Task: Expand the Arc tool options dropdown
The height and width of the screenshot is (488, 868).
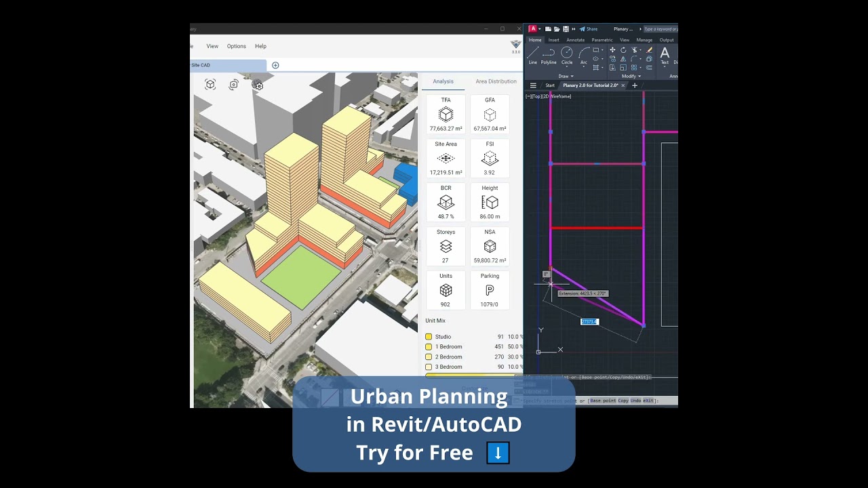Action: (x=584, y=66)
